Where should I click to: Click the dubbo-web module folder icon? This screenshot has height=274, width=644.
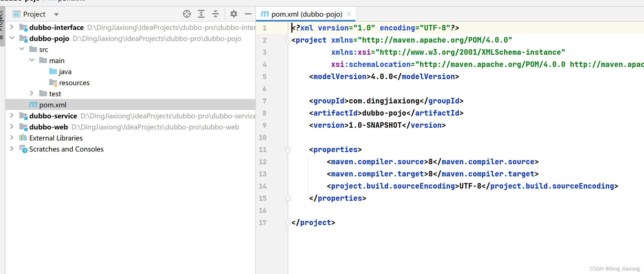tap(23, 127)
